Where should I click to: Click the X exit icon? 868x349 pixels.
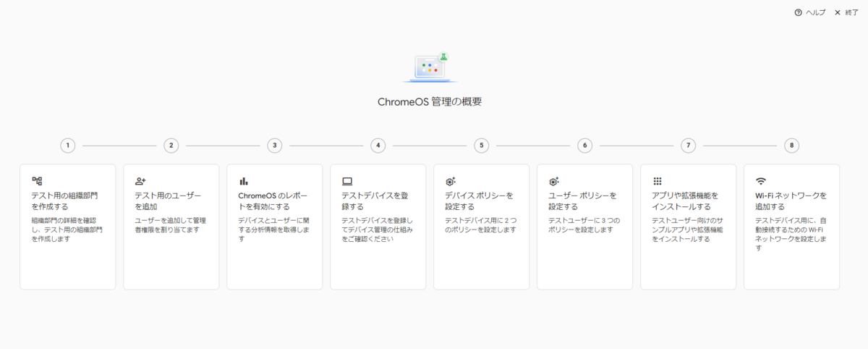pyautogui.click(x=838, y=12)
